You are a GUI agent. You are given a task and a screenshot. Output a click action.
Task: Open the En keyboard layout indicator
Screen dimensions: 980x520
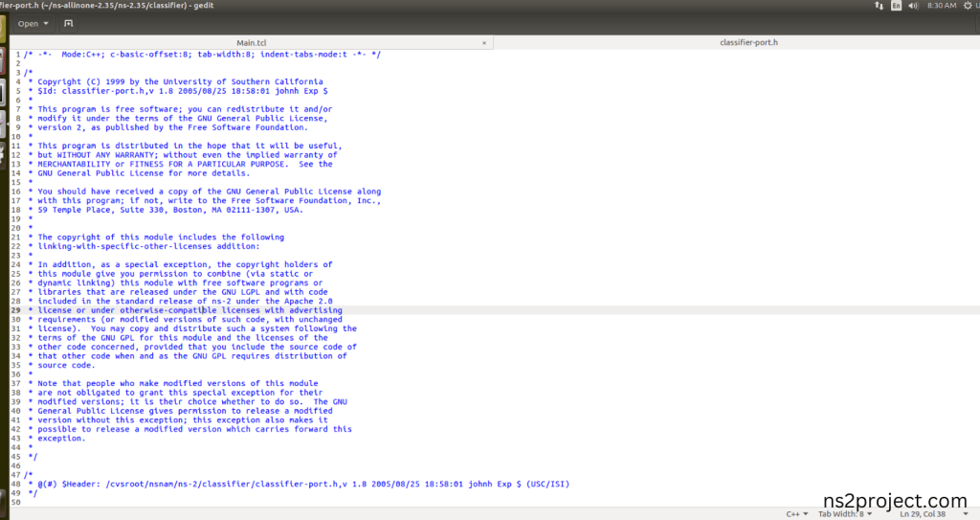click(896, 6)
